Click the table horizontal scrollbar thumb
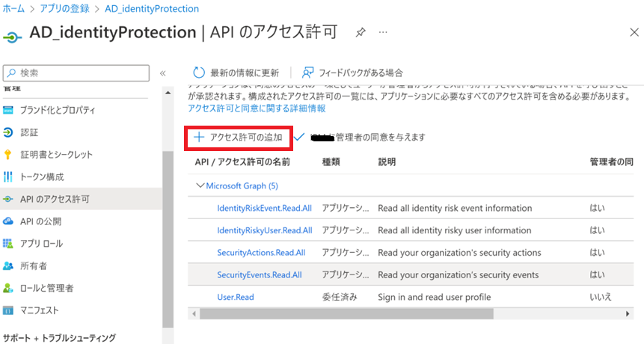This screenshot has width=644, height=344. click(x=346, y=314)
